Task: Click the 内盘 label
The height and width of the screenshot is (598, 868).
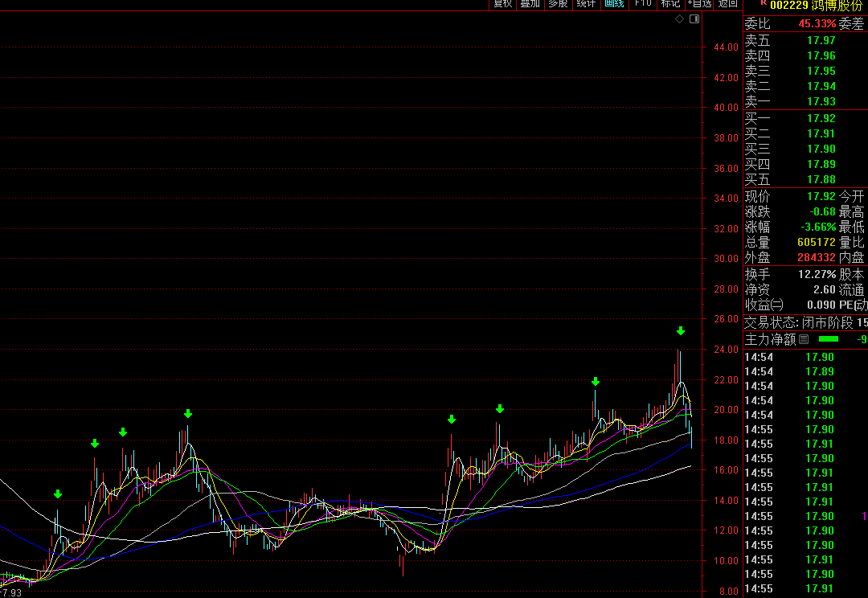Action: click(x=851, y=257)
